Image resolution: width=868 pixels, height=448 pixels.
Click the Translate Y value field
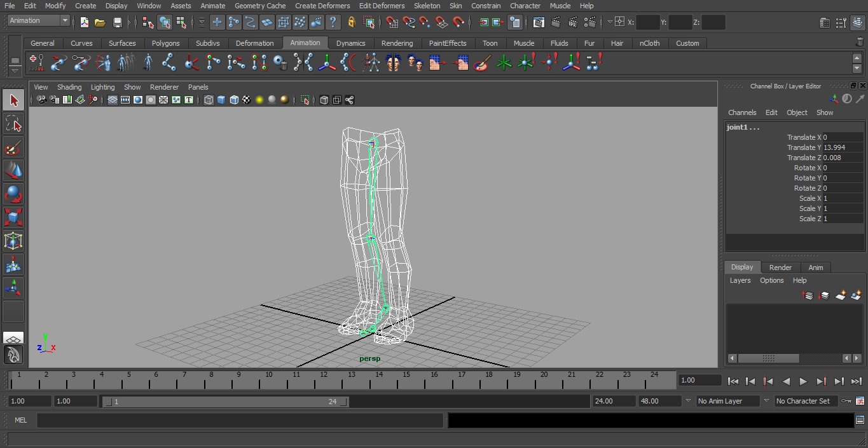pos(843,147)
